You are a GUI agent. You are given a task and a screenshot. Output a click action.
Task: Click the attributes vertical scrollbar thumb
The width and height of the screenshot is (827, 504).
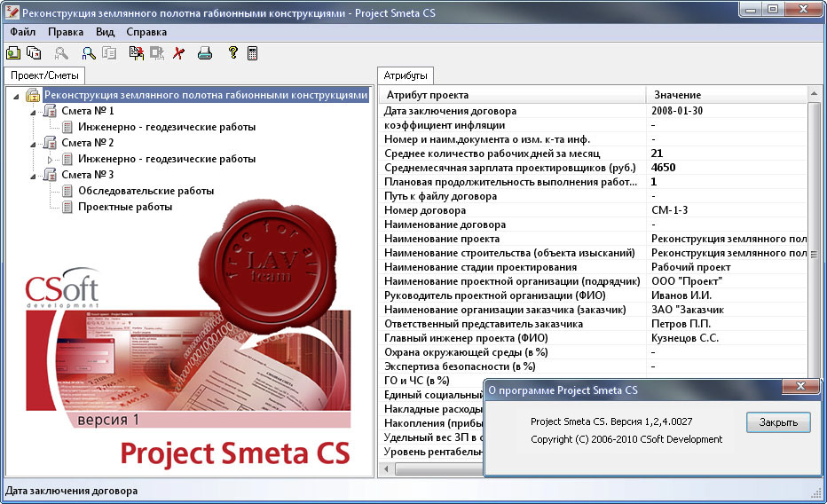coord(814,255)
